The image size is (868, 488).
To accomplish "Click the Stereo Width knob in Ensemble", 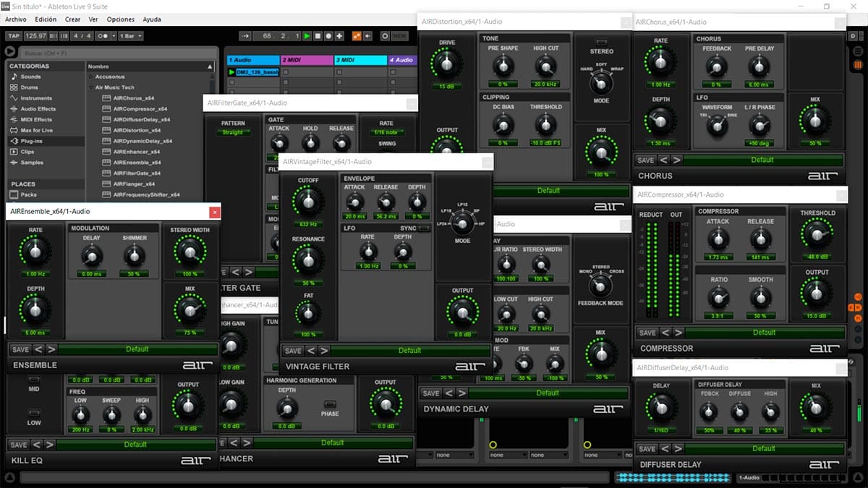I will tap(190, 252).
